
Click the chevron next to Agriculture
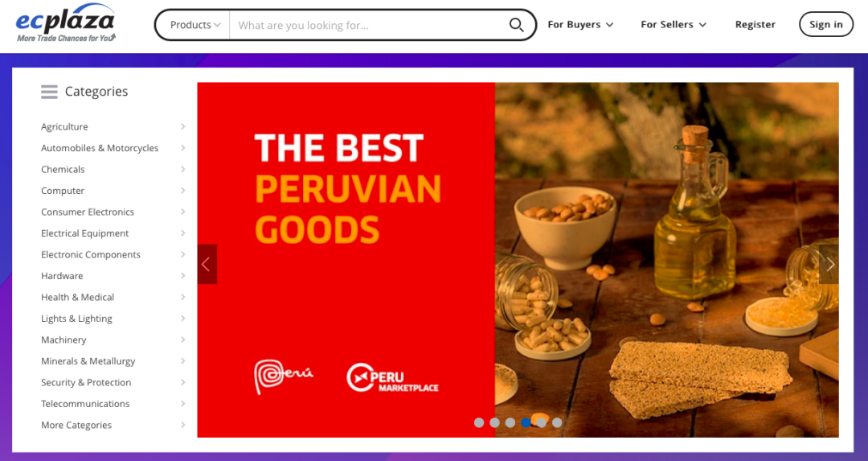182,127
